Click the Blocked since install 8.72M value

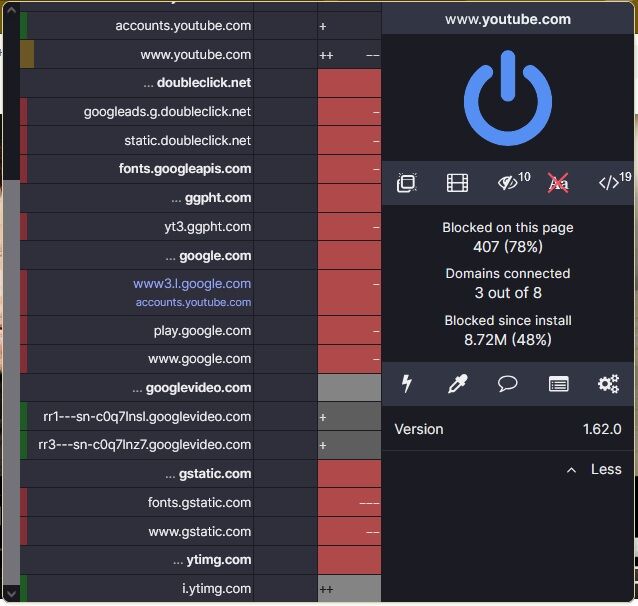pos(508,339)
